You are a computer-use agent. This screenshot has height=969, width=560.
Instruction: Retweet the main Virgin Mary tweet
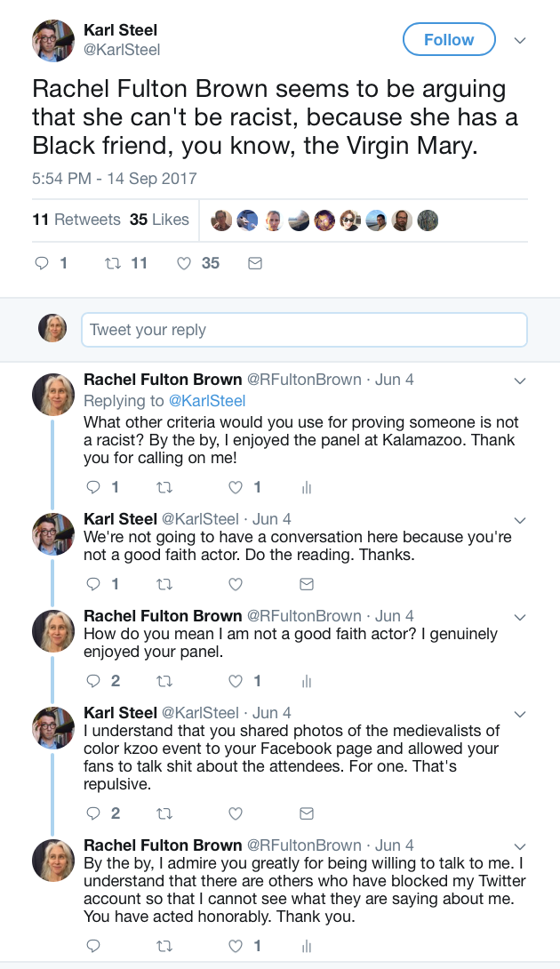pos(114,263)
